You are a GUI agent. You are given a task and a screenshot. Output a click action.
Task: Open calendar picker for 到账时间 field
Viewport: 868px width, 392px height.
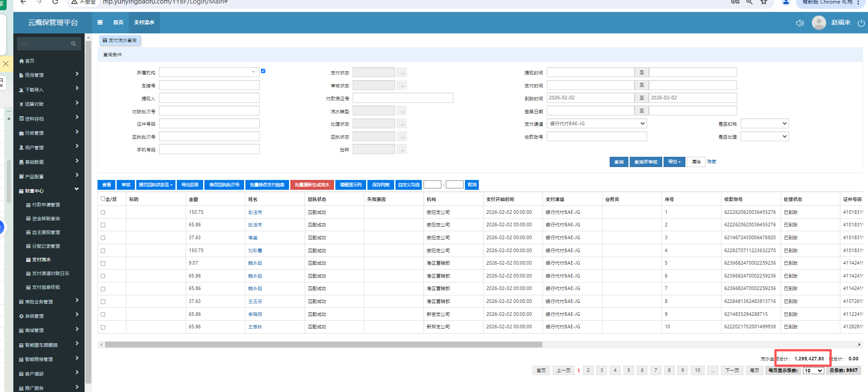click(x=641, y=98)
